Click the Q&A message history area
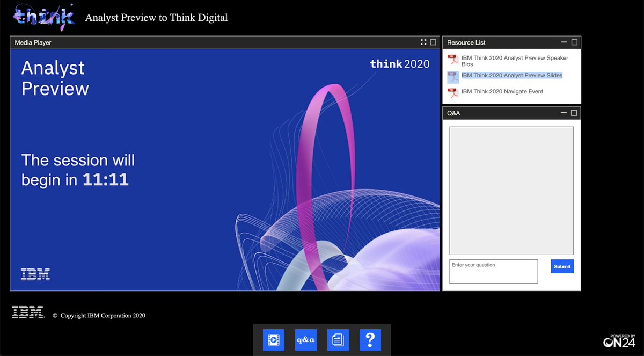Screen dimensions: 644x356 coord(511,191)
